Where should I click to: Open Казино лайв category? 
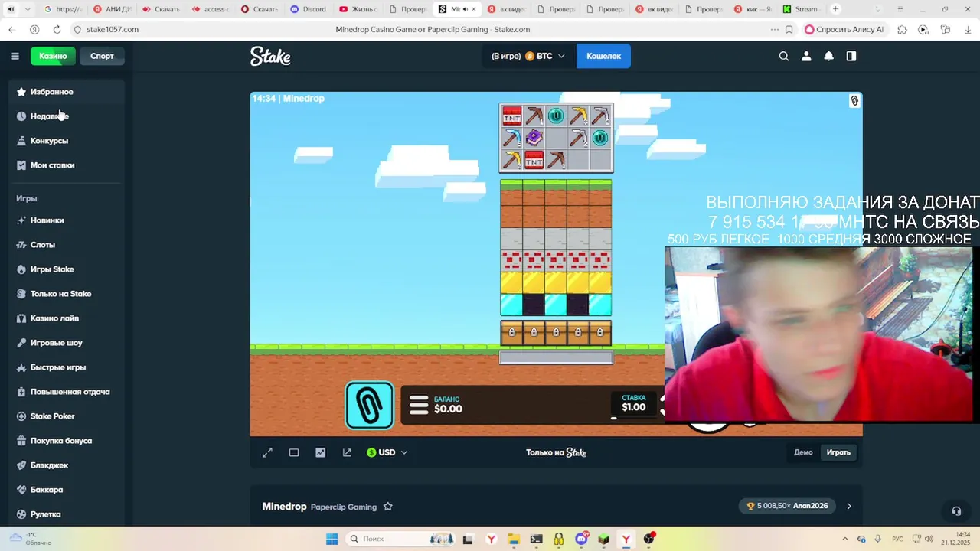tap(67, 318)
